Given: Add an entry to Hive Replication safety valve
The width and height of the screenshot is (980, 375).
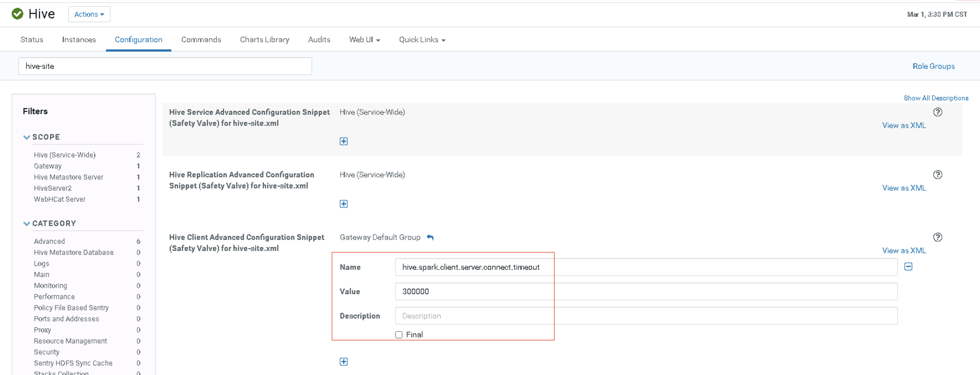Looking at the screenshot, I should [343, 204].
